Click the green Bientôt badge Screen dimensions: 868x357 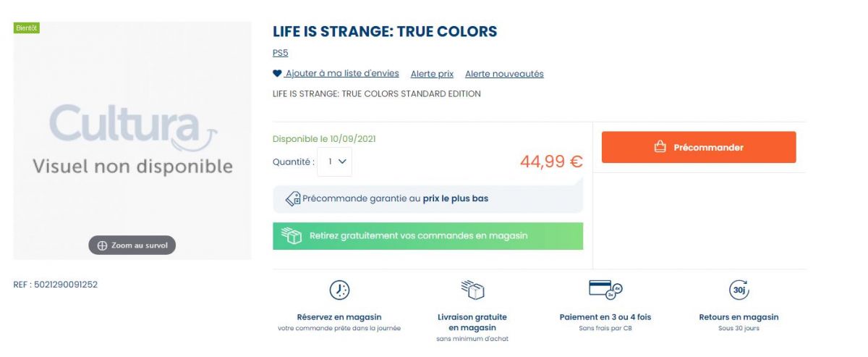tap(26, 28)
